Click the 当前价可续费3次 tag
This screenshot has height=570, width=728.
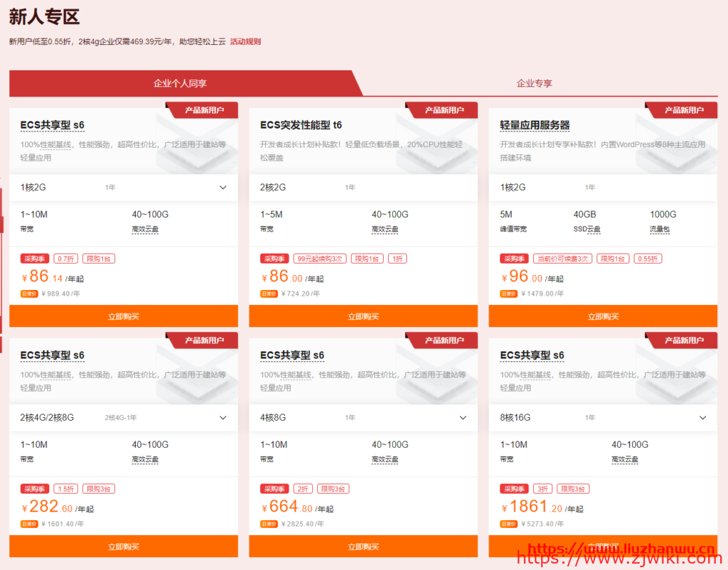click(563, 259)
